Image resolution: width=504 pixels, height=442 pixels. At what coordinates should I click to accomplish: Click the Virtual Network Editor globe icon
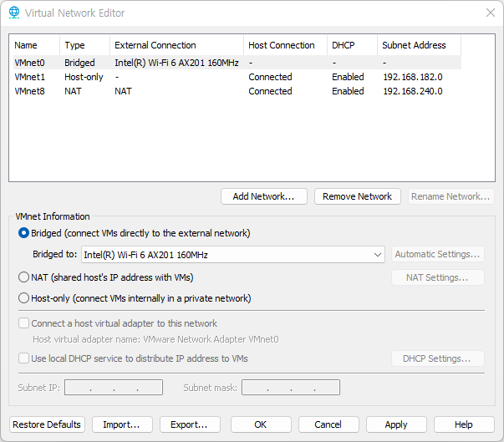14,13
